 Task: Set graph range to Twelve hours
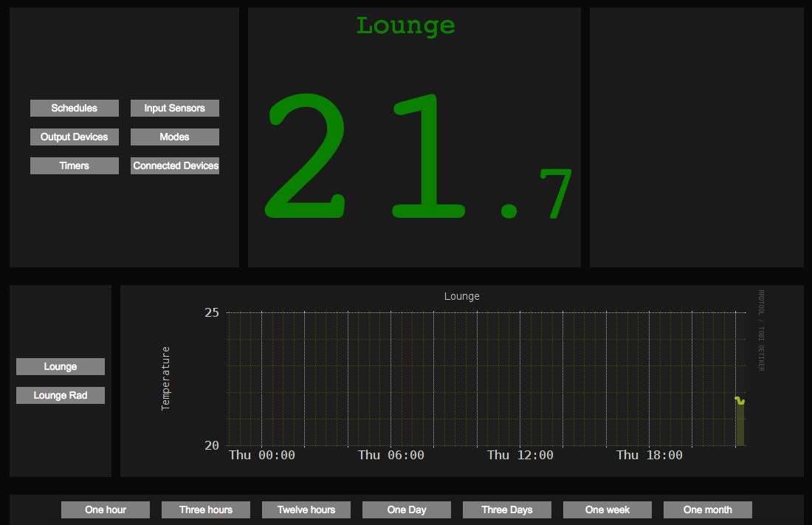tap(306, 509)
